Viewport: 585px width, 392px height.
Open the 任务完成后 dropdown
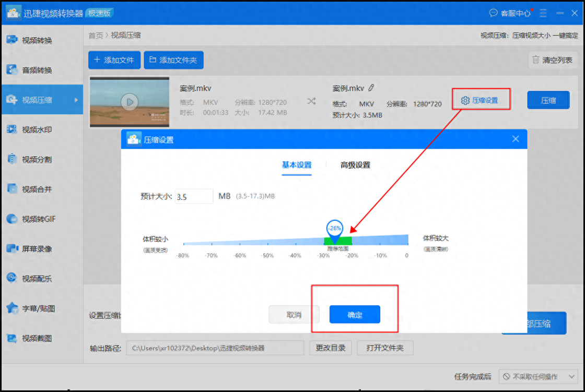[x=539, y=377]
